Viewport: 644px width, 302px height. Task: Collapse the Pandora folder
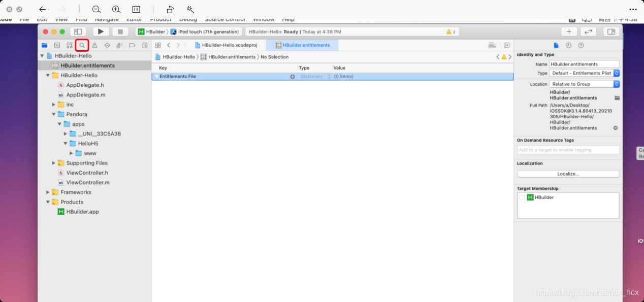click(x=54, y=114)
